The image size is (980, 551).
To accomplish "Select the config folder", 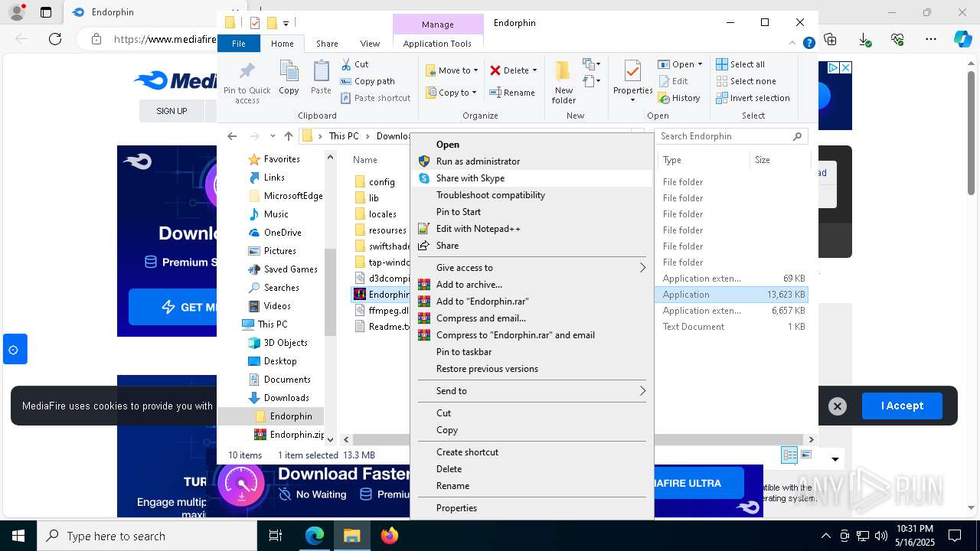I will 375,182.
